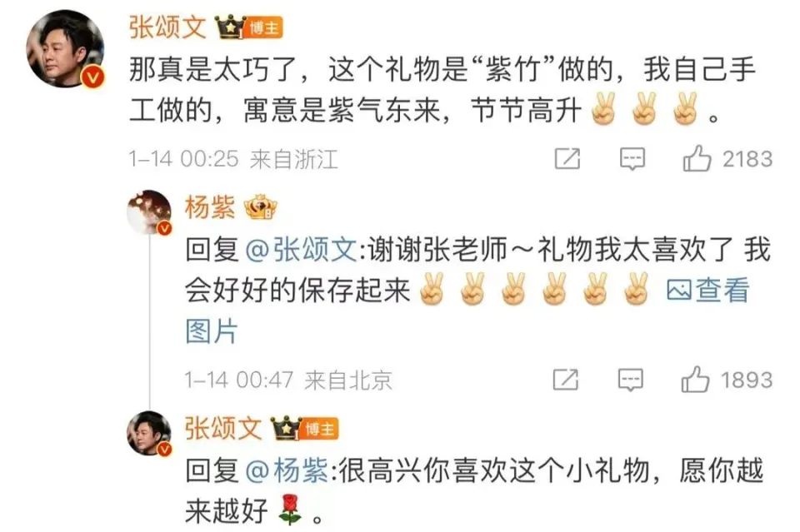Follow the @杨紫 mention link
Screen dimensions: 800x532
[287, 470]
